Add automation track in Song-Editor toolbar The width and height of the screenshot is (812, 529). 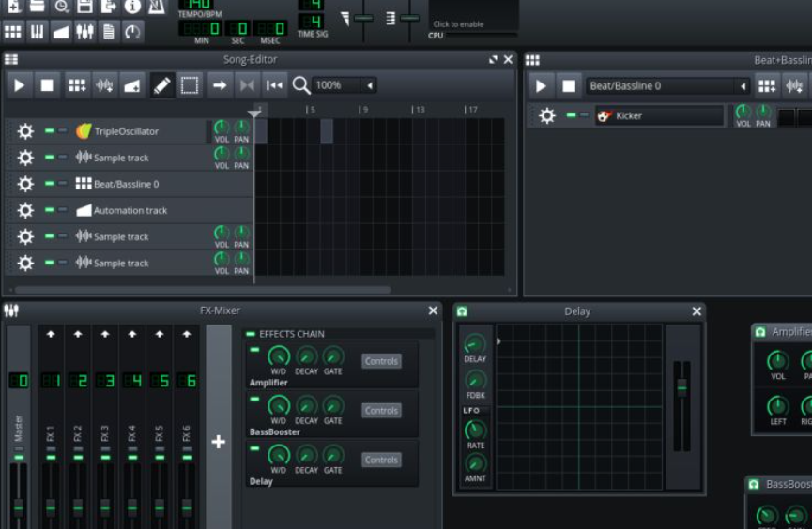(x=131, y=85)
